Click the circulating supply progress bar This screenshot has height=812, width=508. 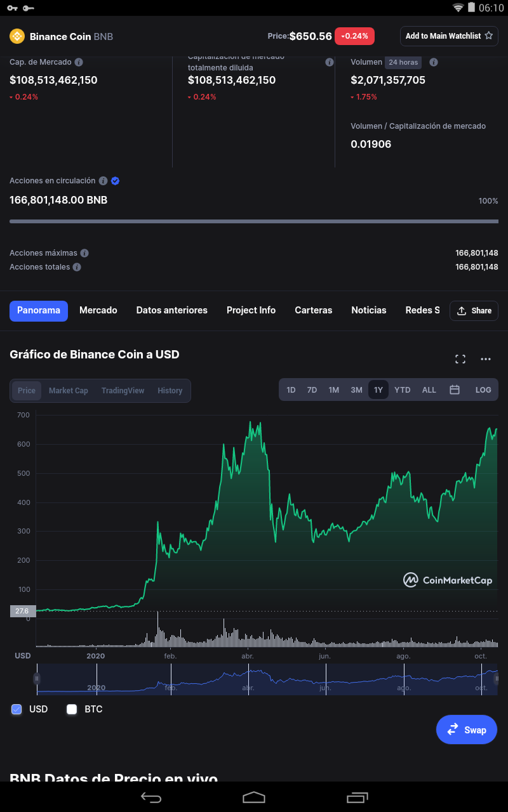point(254,221)
